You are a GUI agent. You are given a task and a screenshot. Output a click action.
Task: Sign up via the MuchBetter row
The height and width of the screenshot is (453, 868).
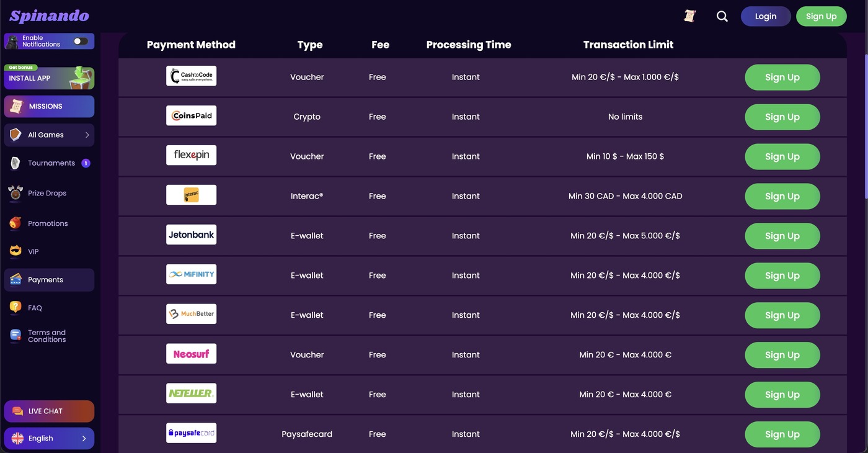click(x=782, y=315)
